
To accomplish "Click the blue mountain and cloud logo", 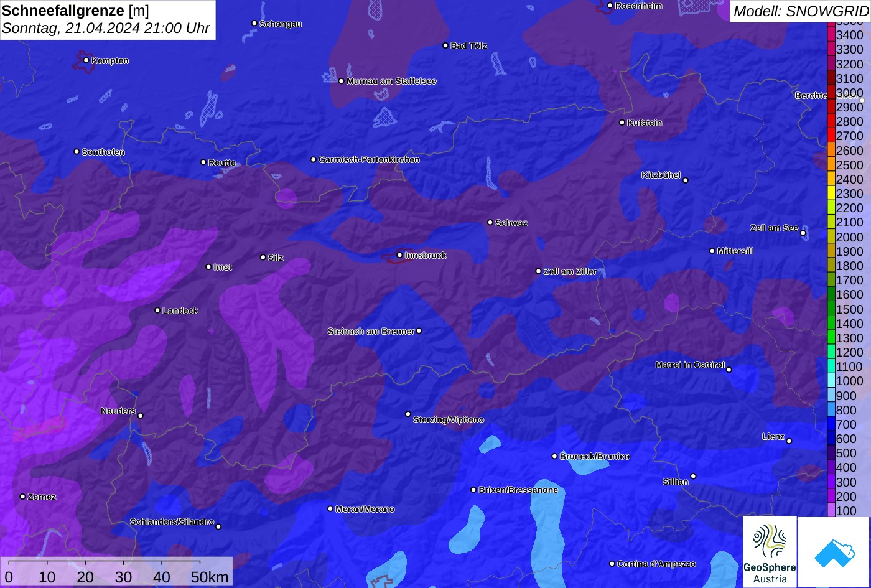I will (x=834, y=553).
